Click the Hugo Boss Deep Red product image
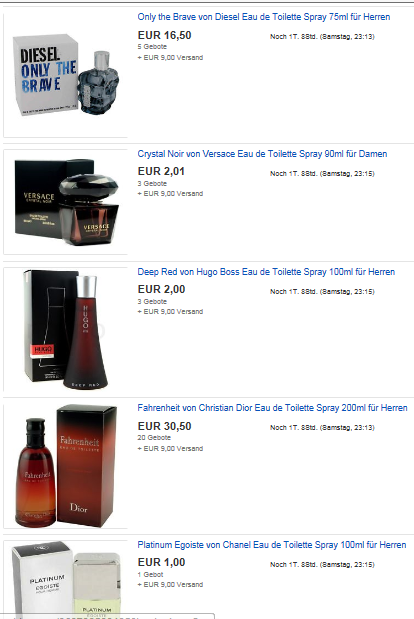 pyautogui.click(x=65, y=329)
